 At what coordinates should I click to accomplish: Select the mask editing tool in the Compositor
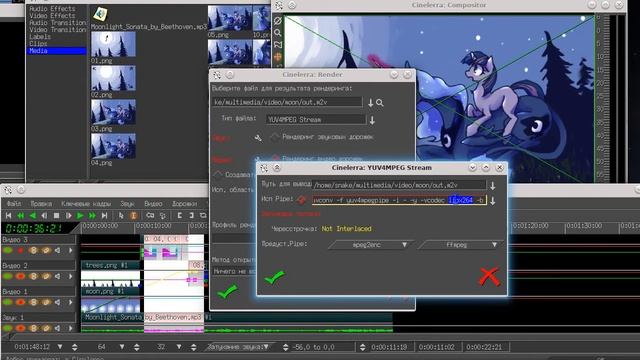point(278,44)
